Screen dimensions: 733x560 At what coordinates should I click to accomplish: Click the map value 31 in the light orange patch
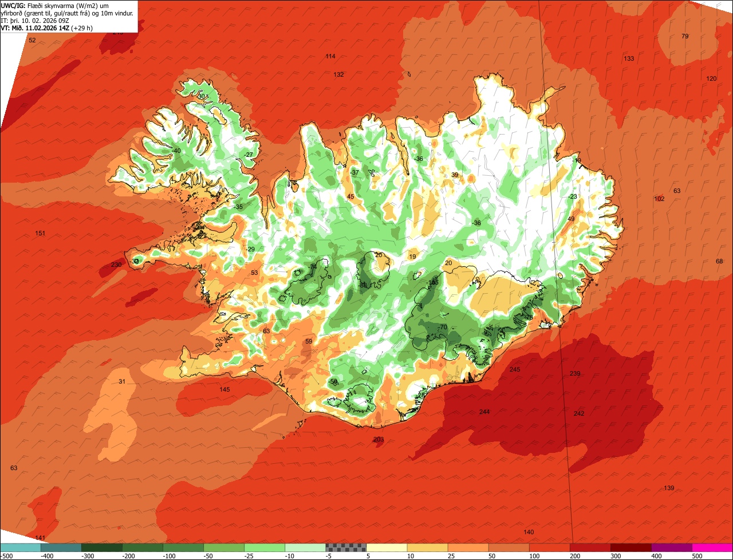coord(121,381)
